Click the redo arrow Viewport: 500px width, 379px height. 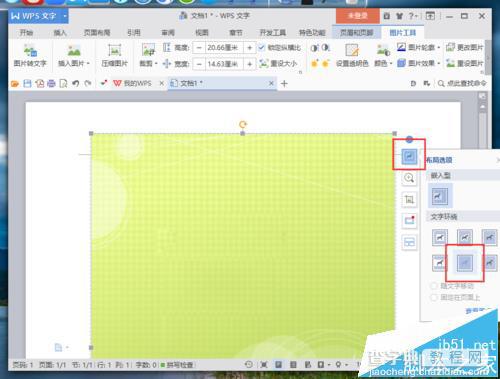88,83
